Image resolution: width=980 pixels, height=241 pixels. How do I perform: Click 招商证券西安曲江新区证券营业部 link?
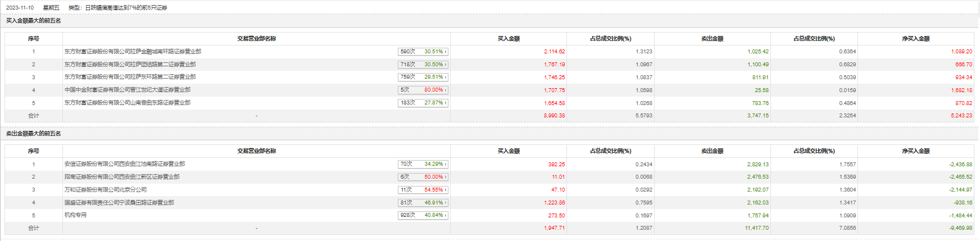pyautogui.click(x=122, y=177)
